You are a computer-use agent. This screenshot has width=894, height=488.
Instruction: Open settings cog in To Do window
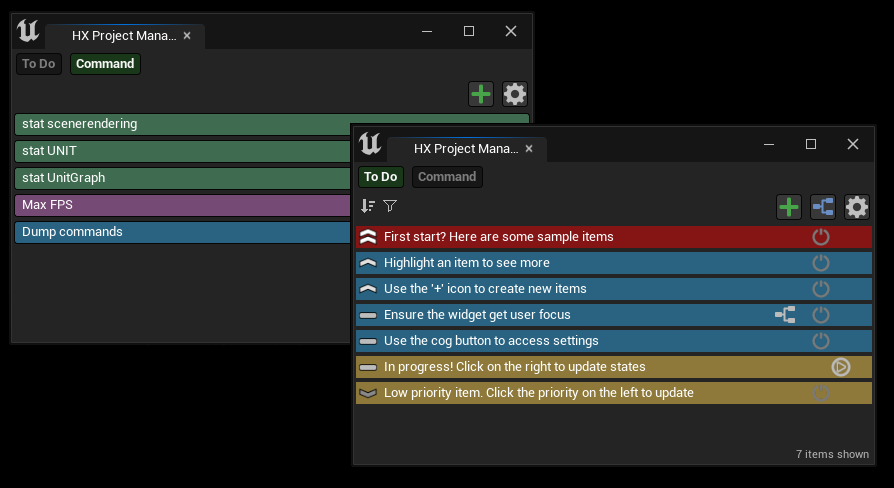click(x=856, y=207)
